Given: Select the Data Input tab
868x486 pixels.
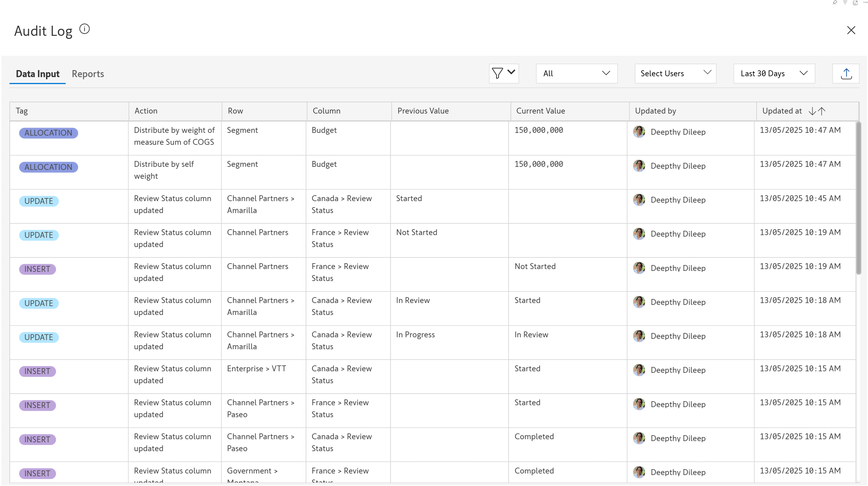Looking at the screenshot, I should 38,74.
